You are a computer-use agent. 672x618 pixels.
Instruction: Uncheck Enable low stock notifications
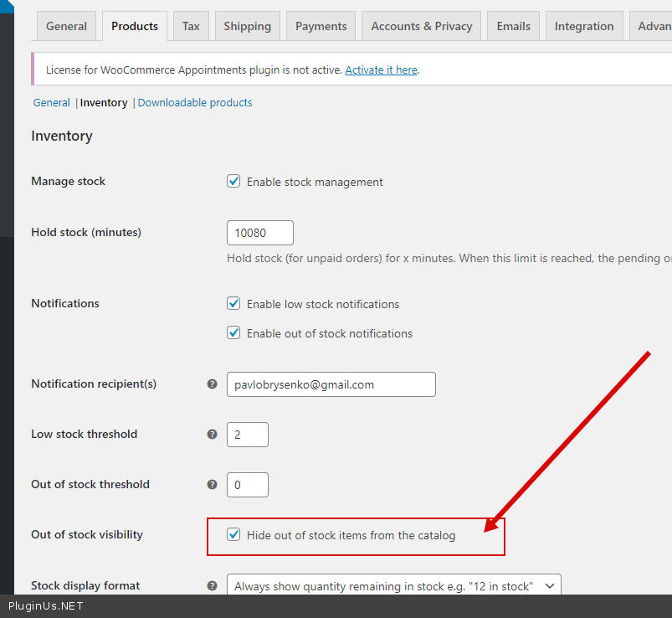click(234, 304)
